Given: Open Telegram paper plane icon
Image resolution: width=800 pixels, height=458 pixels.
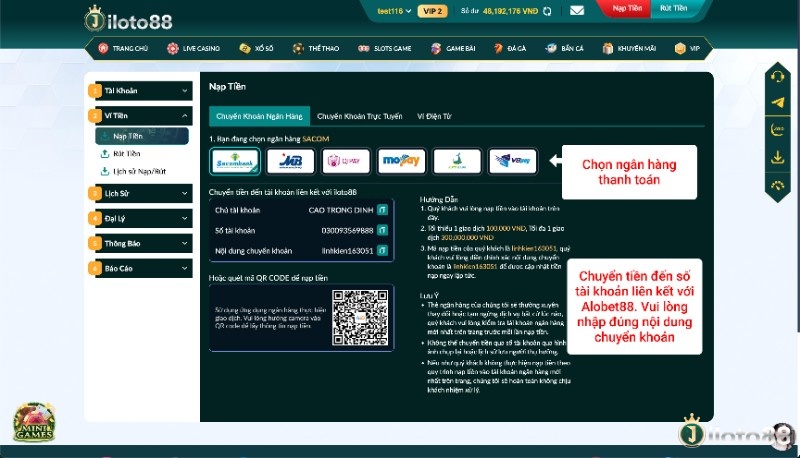Looking at the screenshot, I should (778, 103).
